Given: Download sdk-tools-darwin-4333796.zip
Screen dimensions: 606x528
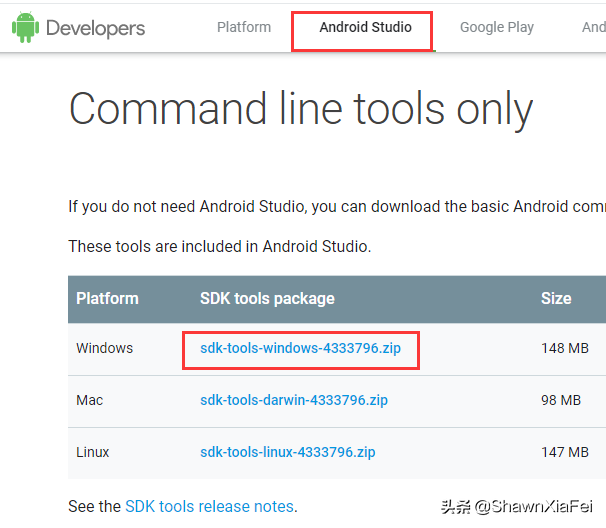Looking at the screenshot, I should point(294,400).
